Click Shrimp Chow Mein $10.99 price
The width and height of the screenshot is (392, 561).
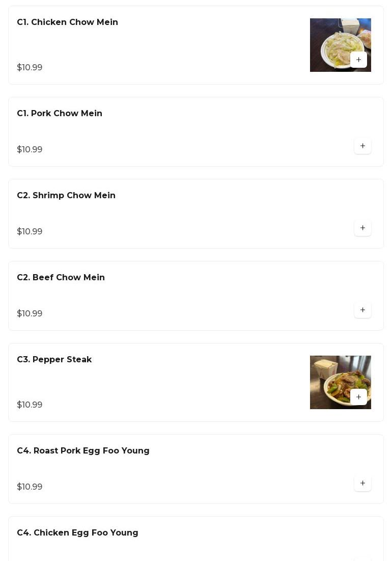[x=30, y=232]
